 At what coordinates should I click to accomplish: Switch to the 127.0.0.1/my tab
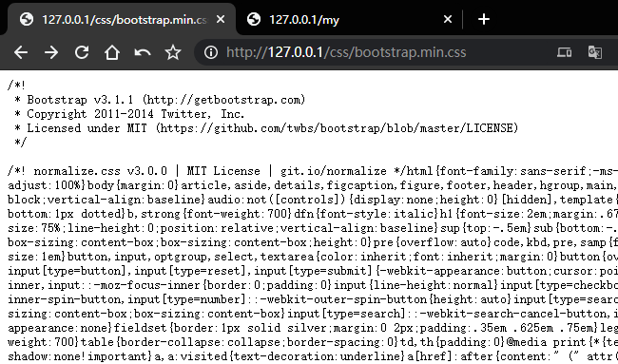coord(350,19)
